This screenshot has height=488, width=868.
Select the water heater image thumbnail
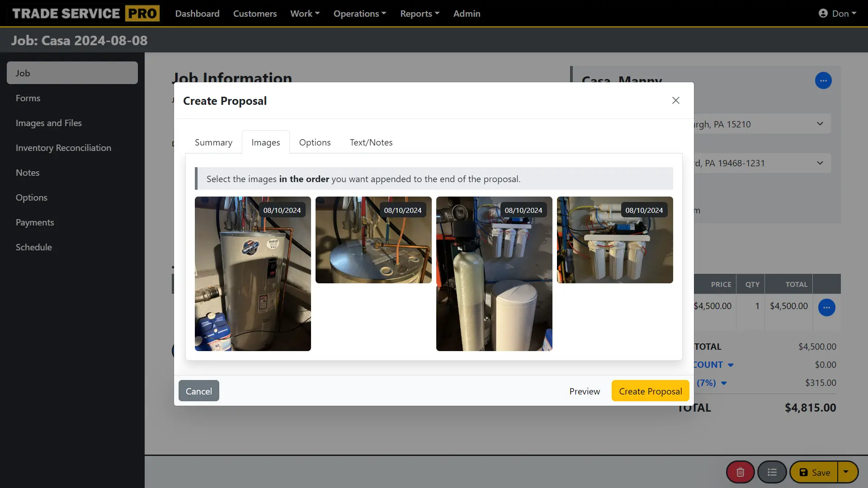pos(252,273)
